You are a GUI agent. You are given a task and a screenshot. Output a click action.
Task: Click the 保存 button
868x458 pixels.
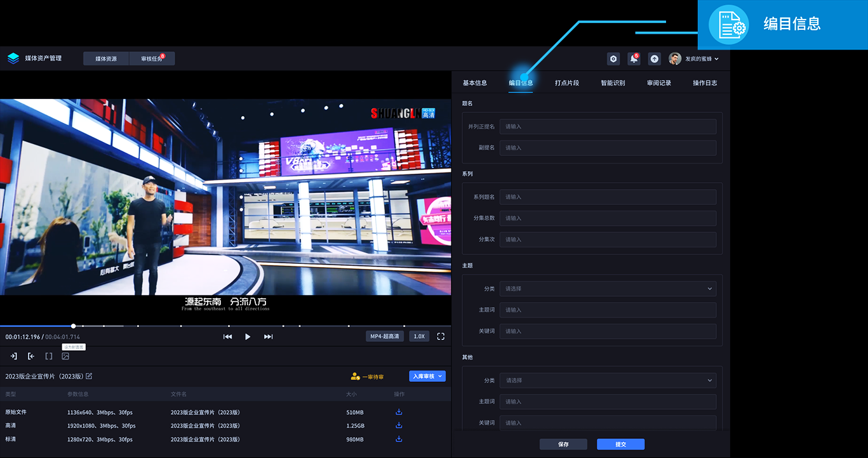coord(563,444)
